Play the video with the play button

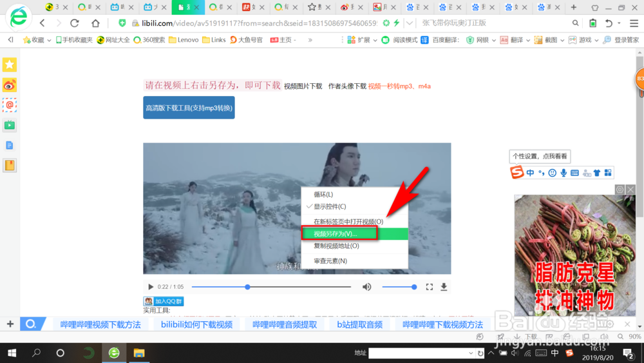click(150, 287)
